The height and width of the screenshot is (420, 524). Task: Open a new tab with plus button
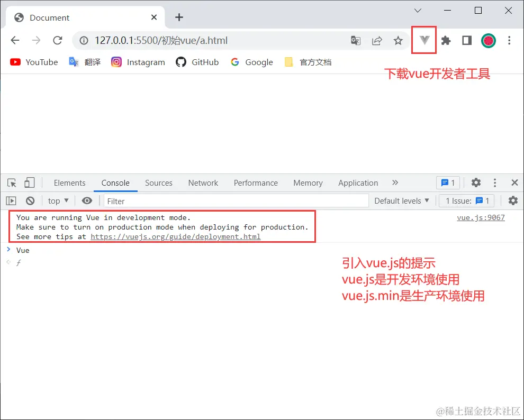pyautogui.click(x=179, y=17)
